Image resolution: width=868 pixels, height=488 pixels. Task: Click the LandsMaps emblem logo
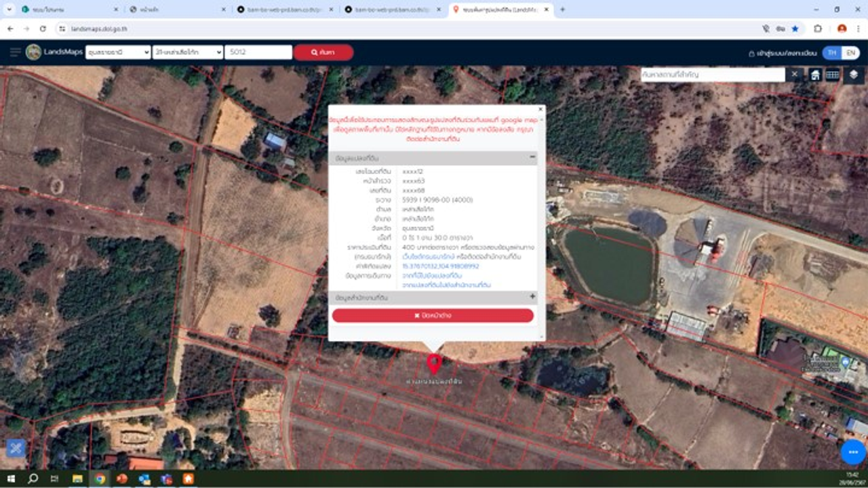(x=34, y=52)
